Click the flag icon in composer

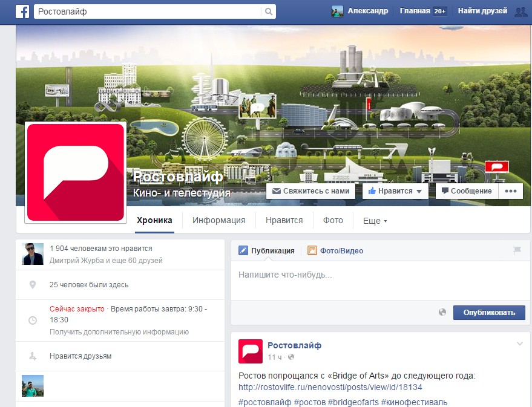pyautogui.click(x=517, y=250)
